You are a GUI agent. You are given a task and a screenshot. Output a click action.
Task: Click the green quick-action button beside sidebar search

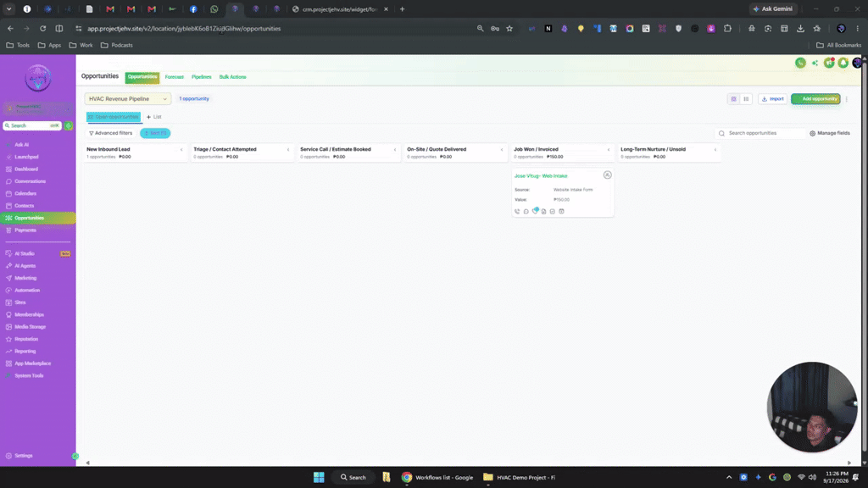coord(69,125)
